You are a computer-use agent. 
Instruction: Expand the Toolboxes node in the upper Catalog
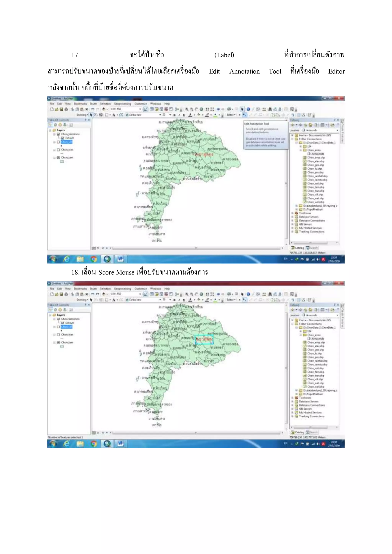click(x=292, y=213)
